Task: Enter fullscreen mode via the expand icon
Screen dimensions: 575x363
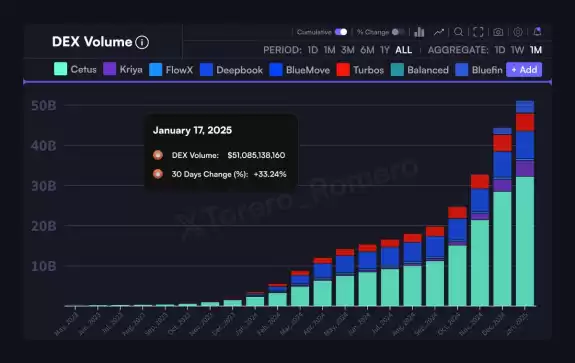Action: coord(478,32)
